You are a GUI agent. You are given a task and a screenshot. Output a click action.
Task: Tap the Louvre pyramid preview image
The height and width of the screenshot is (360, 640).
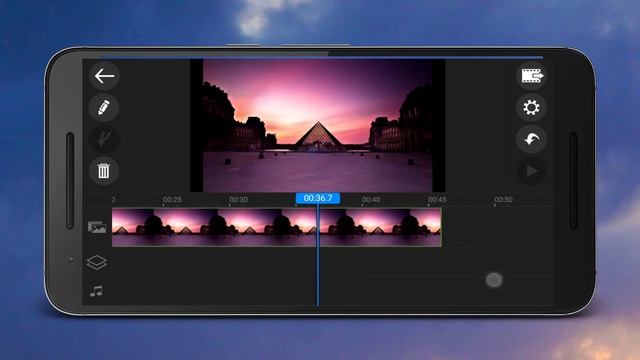pos(318,126)
